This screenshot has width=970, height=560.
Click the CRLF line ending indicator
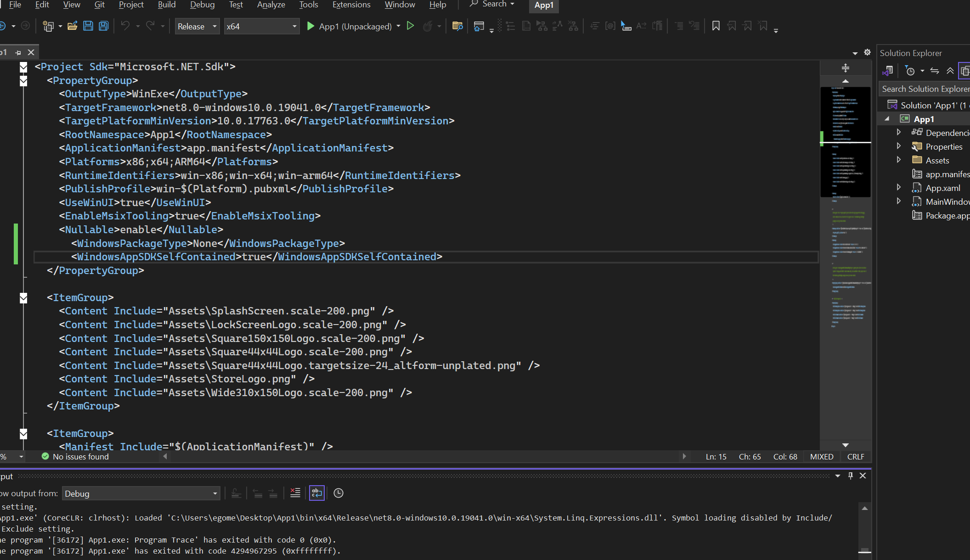855,456
